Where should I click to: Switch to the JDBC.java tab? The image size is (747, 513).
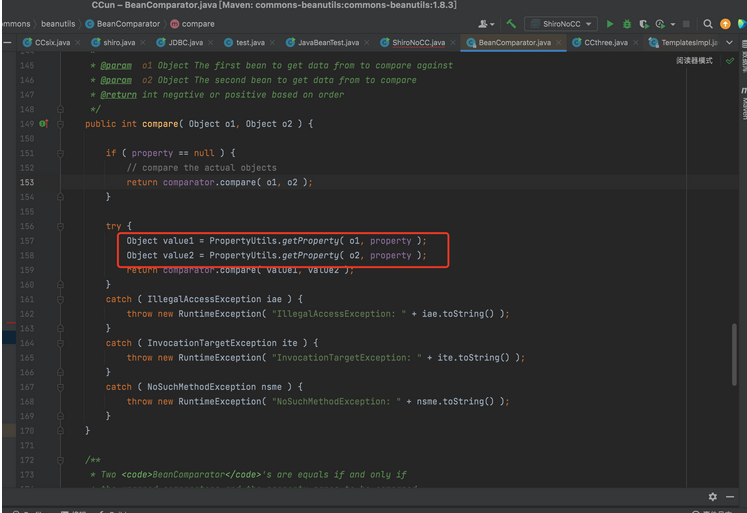185,43
